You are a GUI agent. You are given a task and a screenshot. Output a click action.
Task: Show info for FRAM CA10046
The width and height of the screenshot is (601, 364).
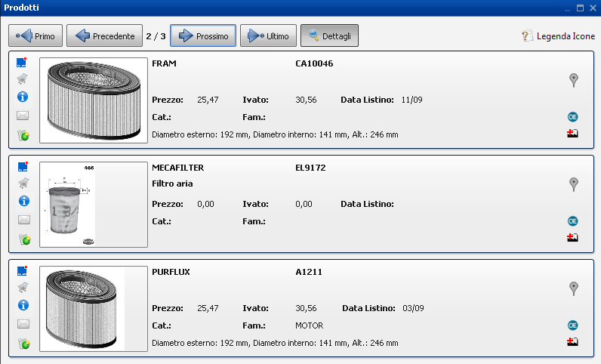[x=23, y=97]
